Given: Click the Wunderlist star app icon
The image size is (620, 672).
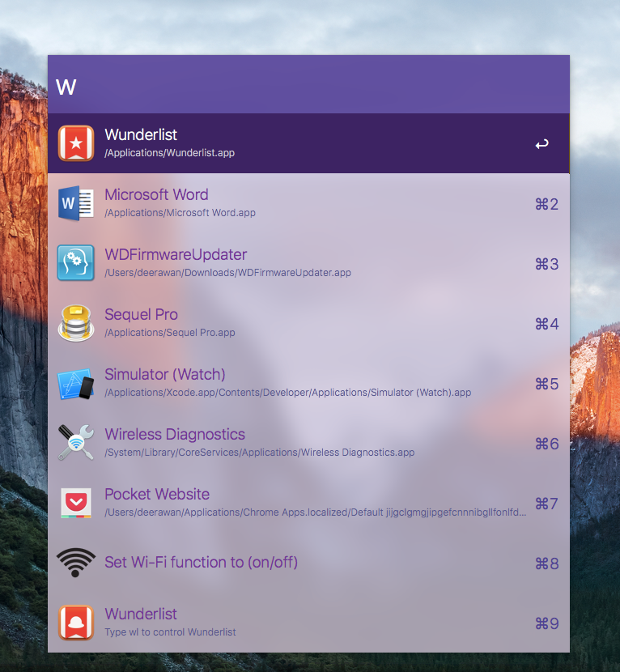Looking at the screenshot, I should [x=76, y=143].
